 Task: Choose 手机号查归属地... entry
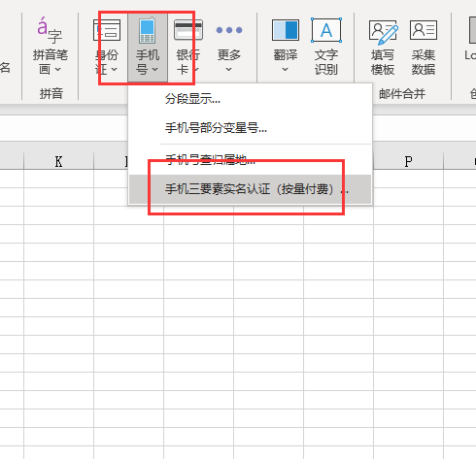tap(250, 160)
